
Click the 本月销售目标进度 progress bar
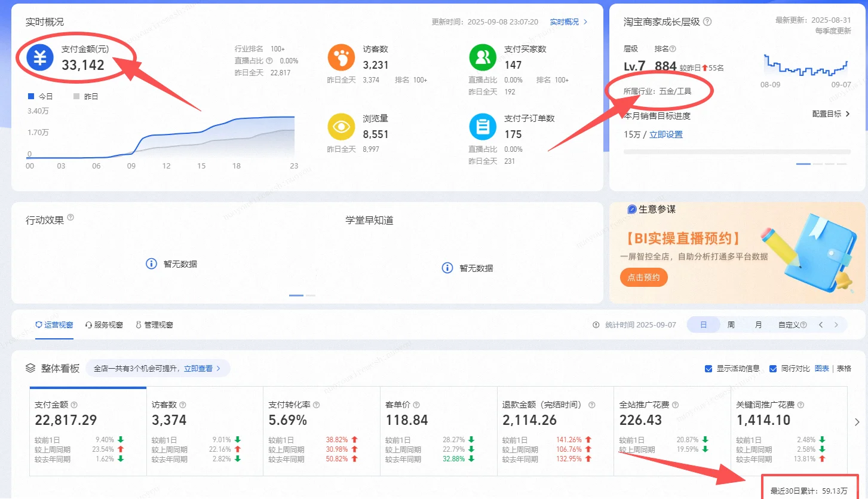pos(736,151)
